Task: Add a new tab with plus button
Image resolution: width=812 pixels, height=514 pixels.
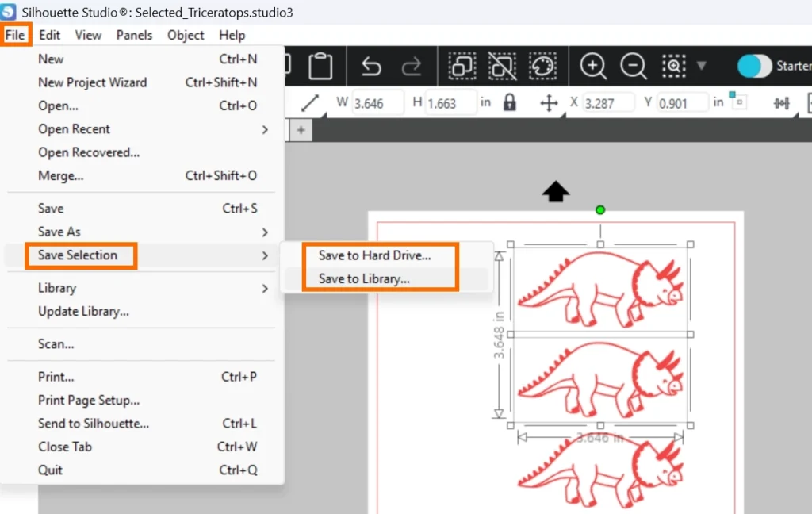Action: click(301, 130)
